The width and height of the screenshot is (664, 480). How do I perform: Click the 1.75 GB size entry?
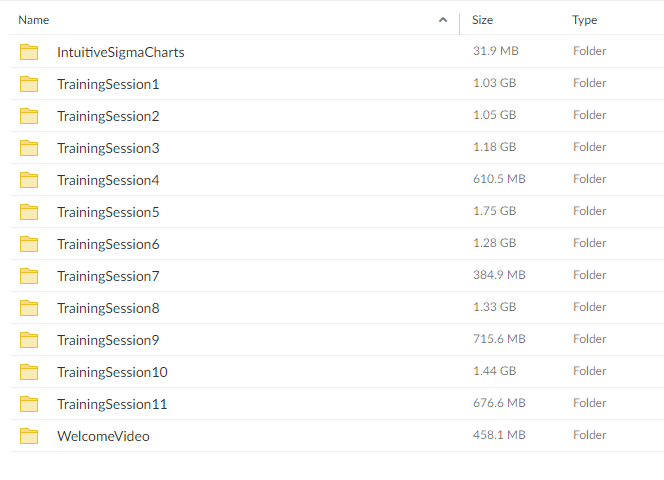coord(495,211)
